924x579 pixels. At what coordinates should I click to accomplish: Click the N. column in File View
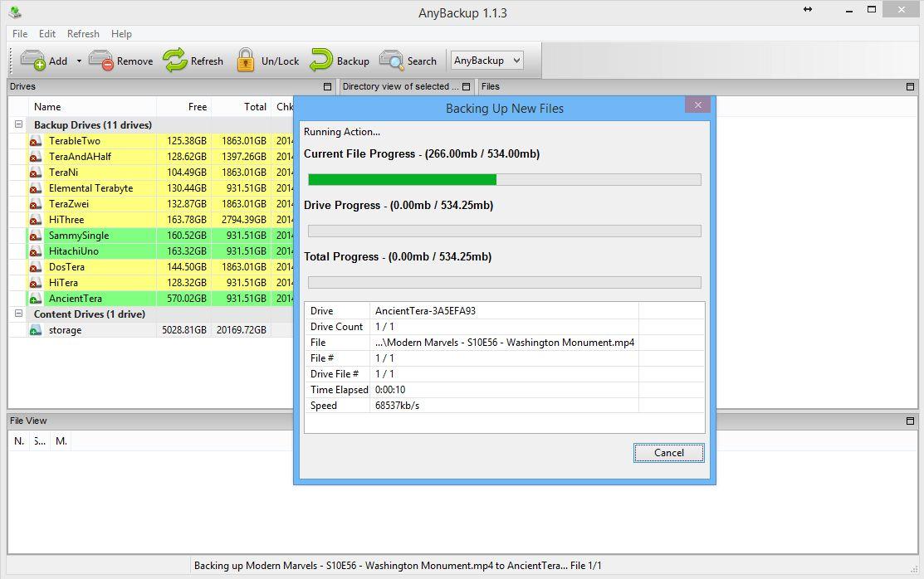point(19,440)
